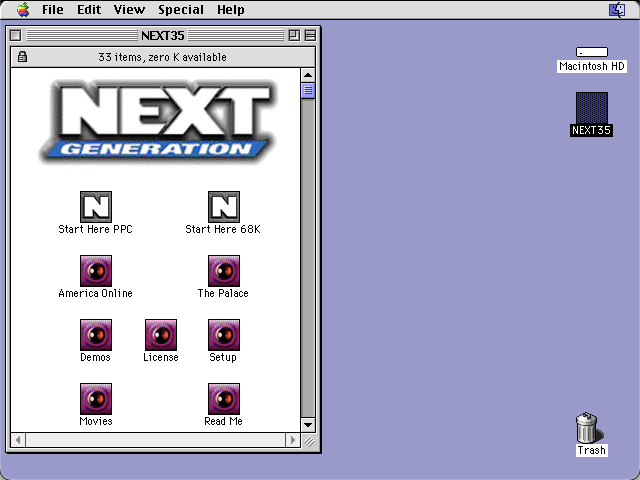Click the horizontal scrollbar left arrow
The width and height of the screenshot is (640, 480).
(x=18, y=440)
